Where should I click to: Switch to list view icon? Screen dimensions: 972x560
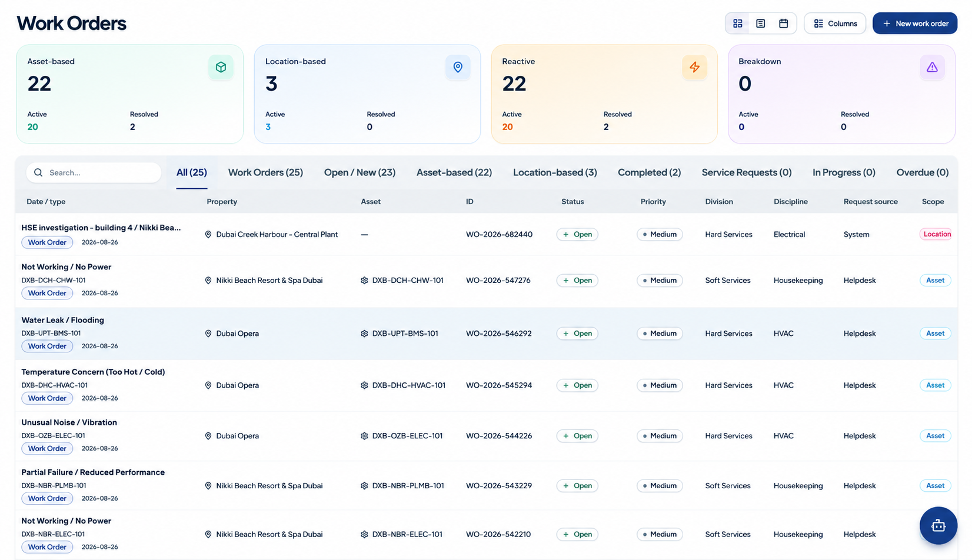pos(760,24)
